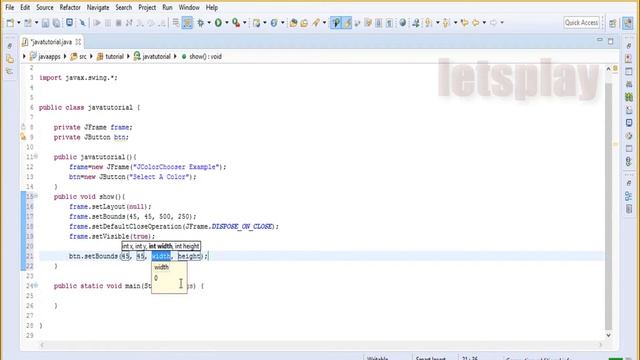Click the New Java Class icon
640x360 pixels.
(x=274, y=23)
